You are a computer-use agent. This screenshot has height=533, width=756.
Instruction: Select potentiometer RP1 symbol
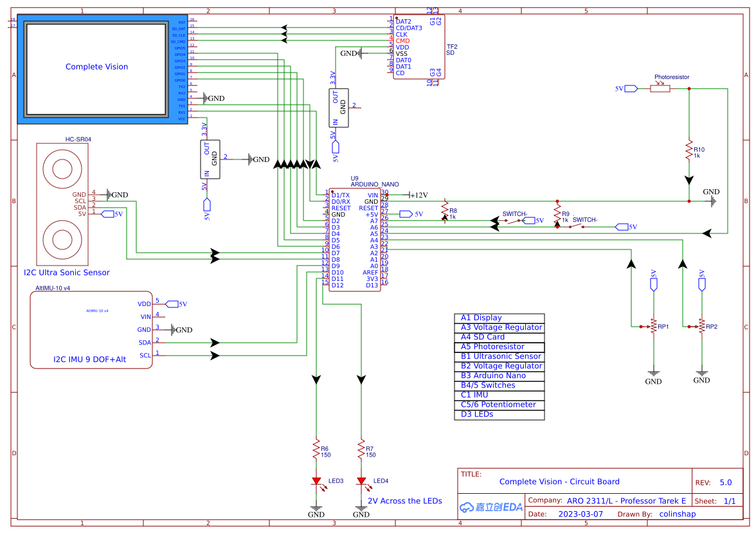click(654, 327)
